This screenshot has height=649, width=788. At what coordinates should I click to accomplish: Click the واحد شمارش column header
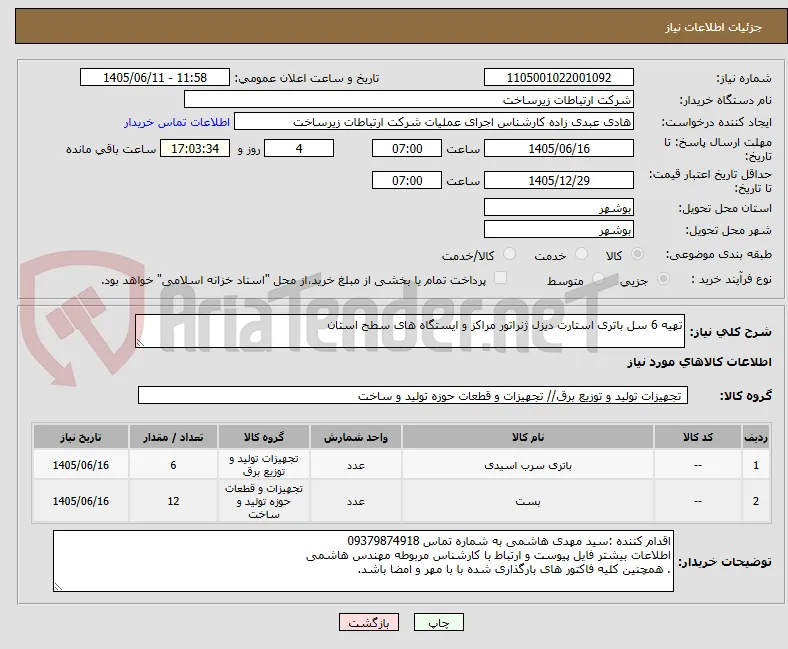(x=356, y=437)
